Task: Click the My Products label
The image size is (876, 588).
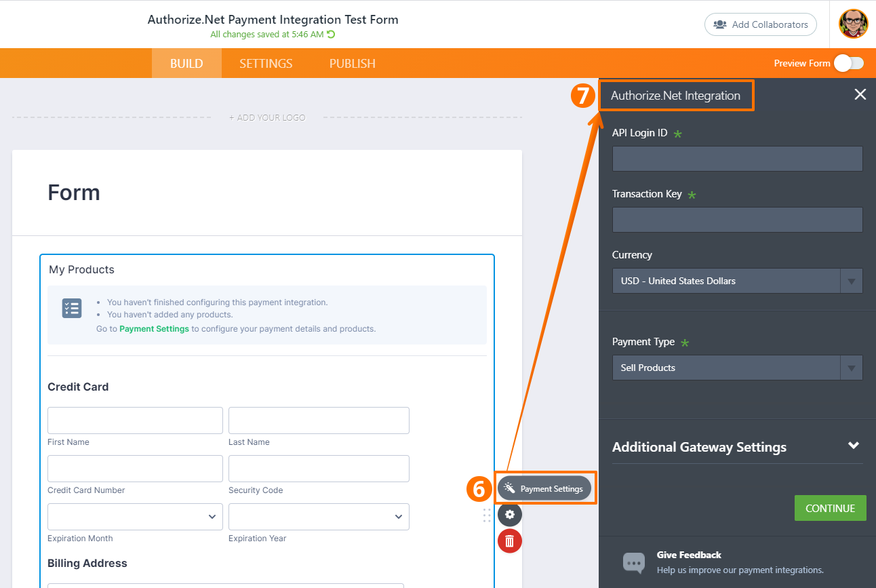Action: click(81, 269)
